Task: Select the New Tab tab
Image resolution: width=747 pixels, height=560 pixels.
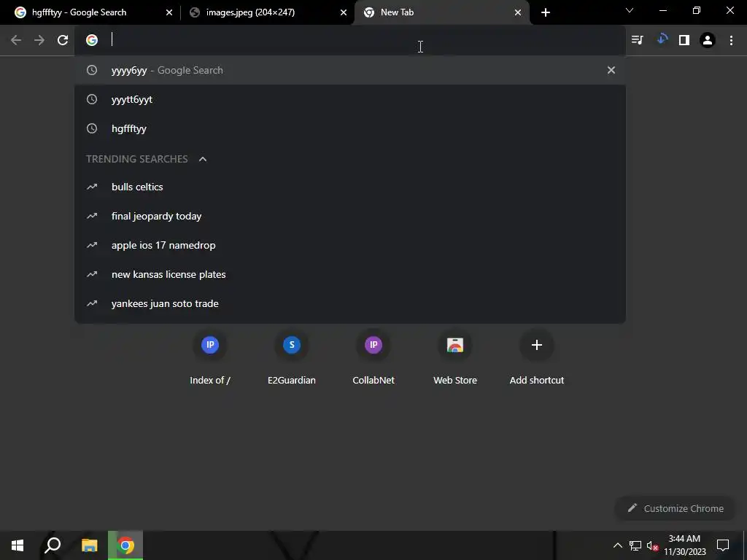Action: [441, 12]
